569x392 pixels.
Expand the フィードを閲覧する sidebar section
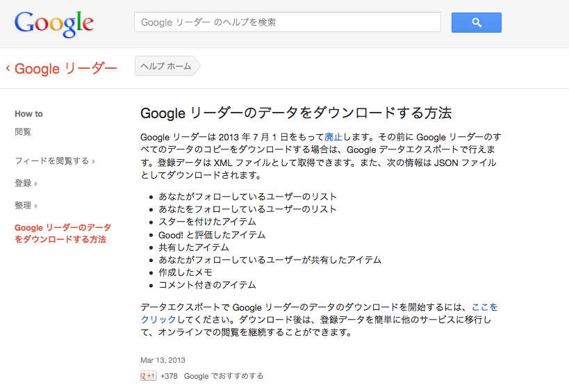55,161
